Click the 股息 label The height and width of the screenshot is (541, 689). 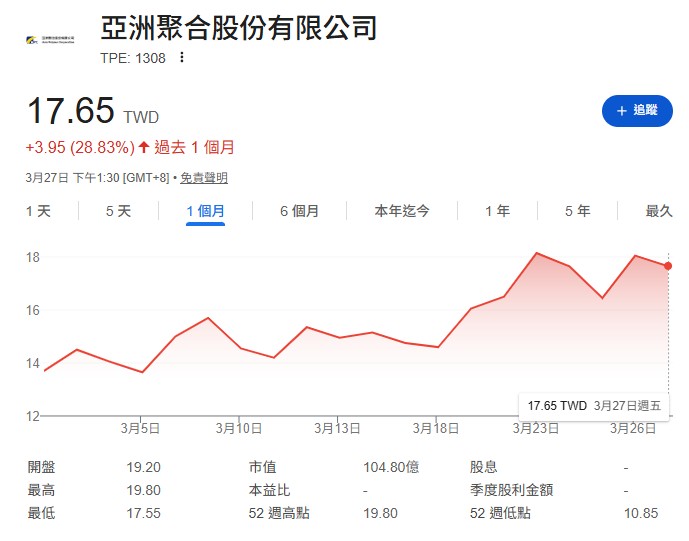(x=483, y=467)
